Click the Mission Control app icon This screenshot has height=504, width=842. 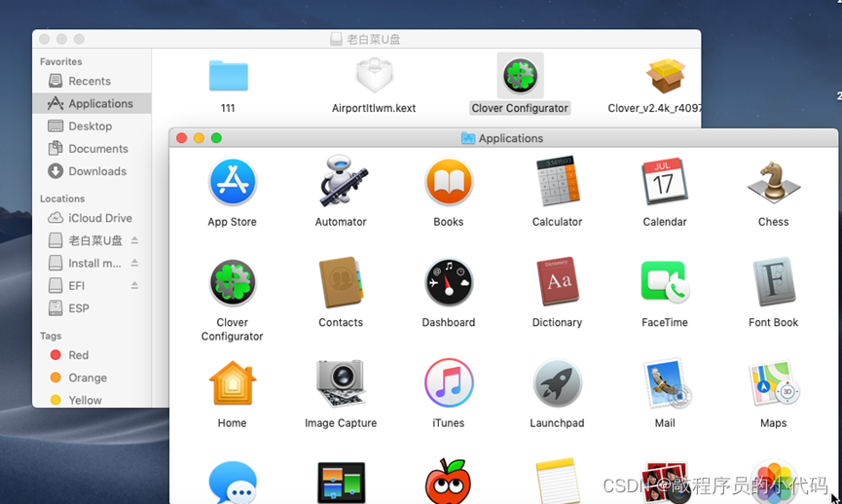pyautogui.click(x=341, y=483)
